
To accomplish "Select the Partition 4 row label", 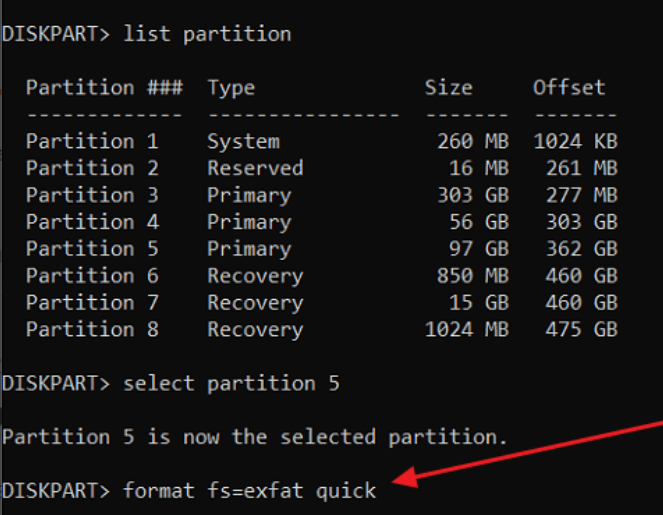I will [92, 222].
